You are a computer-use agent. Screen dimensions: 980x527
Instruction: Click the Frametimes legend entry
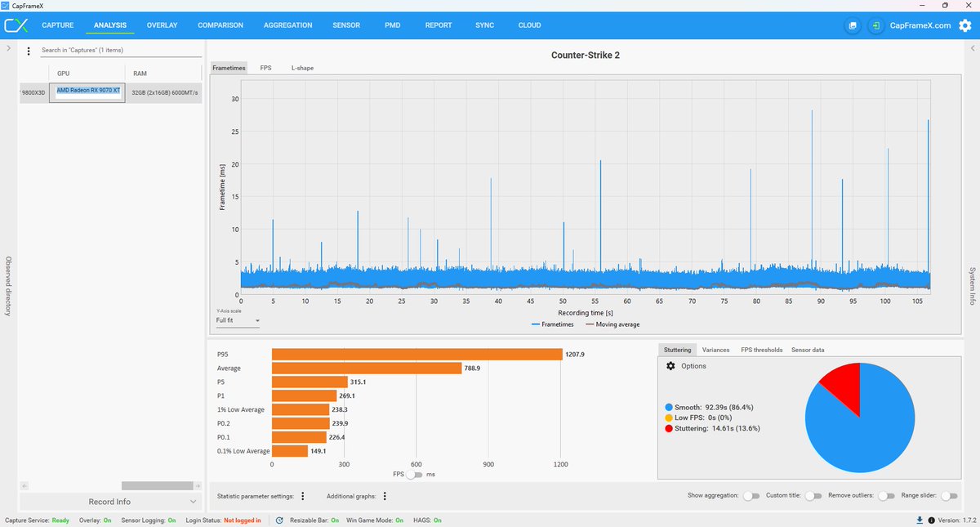click(x=552, y=324)
